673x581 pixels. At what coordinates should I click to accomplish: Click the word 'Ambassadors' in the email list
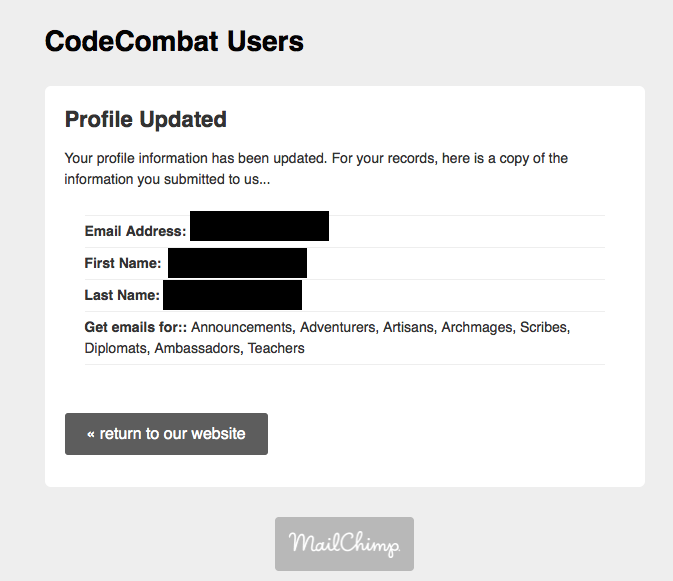click(x=197, y=349)
